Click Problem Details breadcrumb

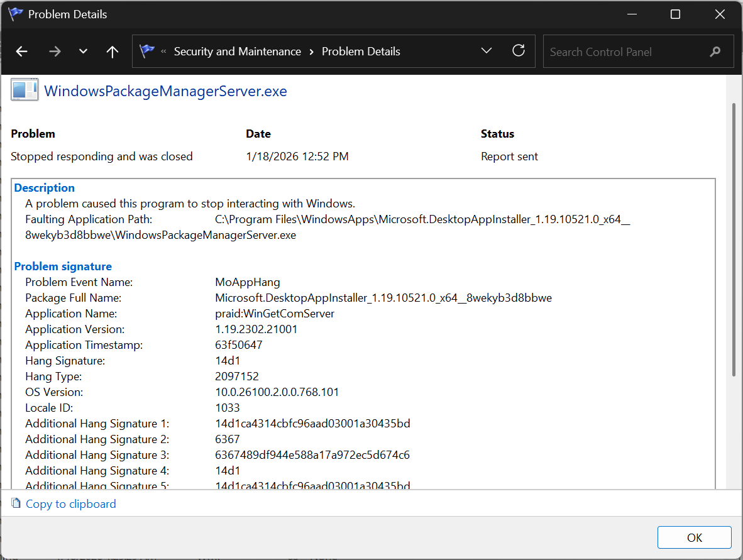click(361, 51)
